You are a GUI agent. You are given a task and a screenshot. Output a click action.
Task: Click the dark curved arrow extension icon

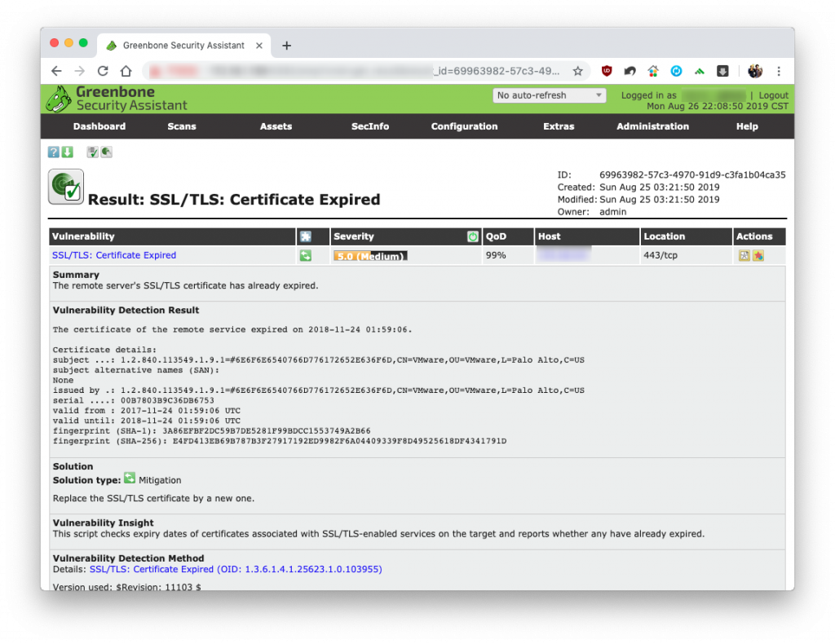tap(630, 71)
